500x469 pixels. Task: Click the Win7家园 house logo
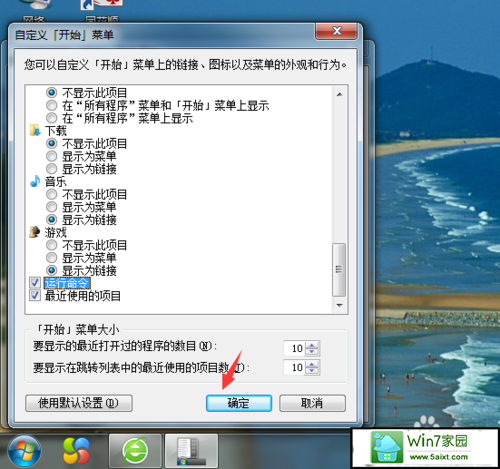coord(387,448)
